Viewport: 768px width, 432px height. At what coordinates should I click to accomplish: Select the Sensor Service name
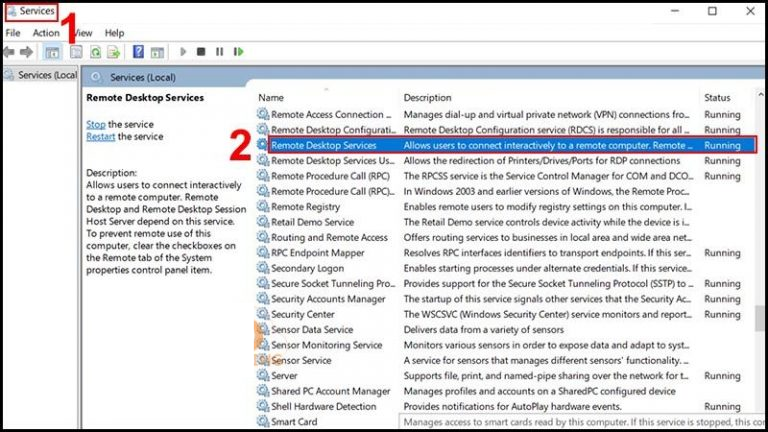pos(301,360)
